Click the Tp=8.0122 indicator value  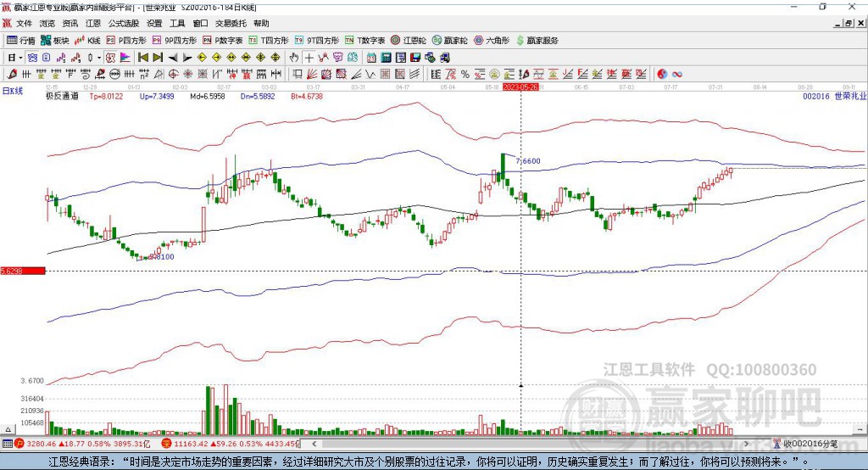[106, 96]
